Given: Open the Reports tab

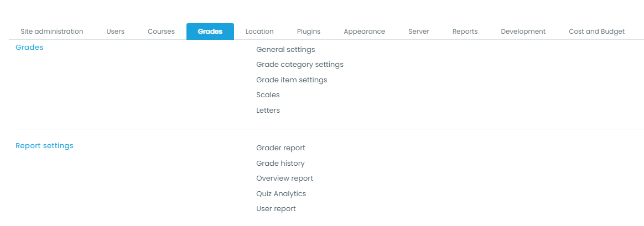Looking at the screenshot, I should (x=465, y=31).
